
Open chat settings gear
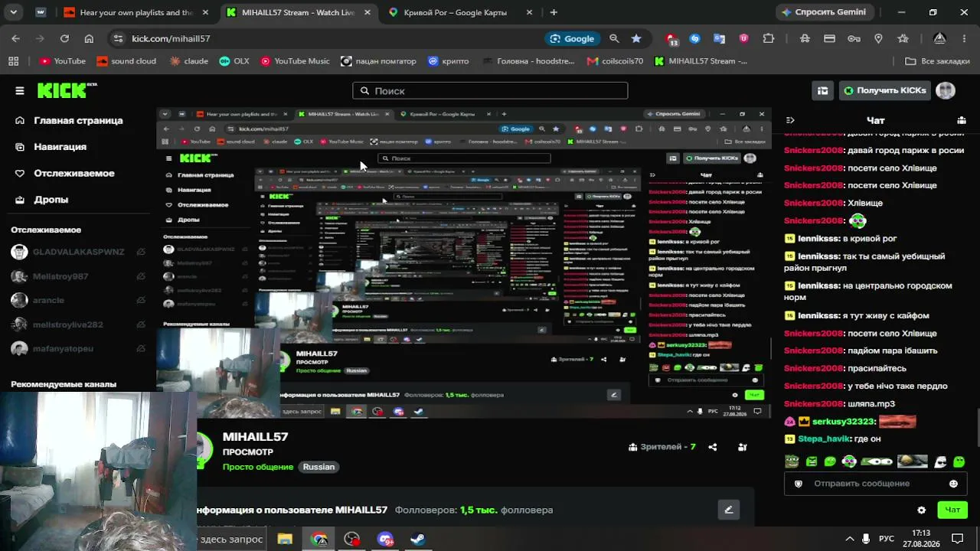pyautogui.click(x=922, y=510)
